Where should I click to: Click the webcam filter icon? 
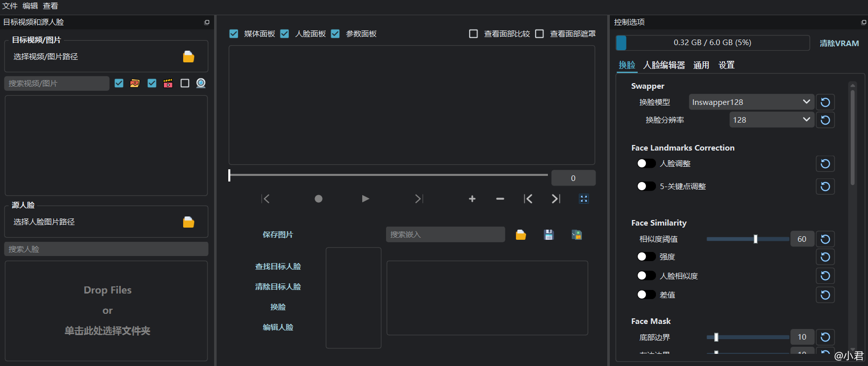tap(201, 83)
